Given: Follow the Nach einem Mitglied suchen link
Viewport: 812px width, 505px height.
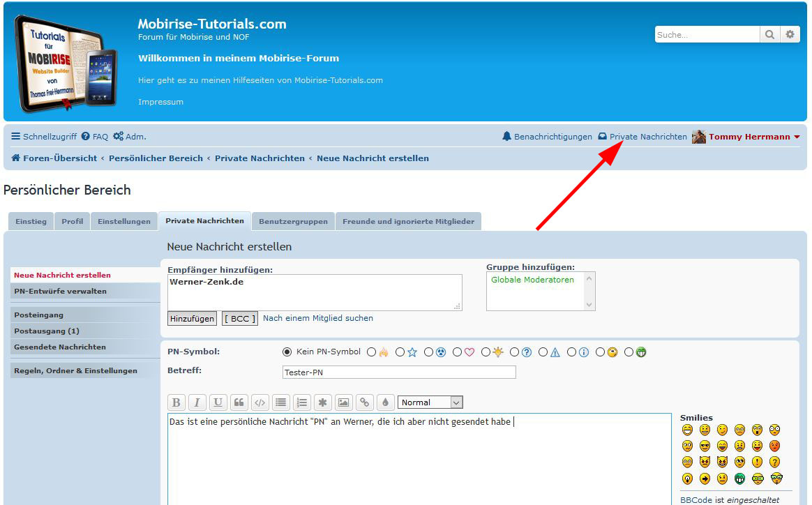Looking at the screenshot, I should point(318,318).
